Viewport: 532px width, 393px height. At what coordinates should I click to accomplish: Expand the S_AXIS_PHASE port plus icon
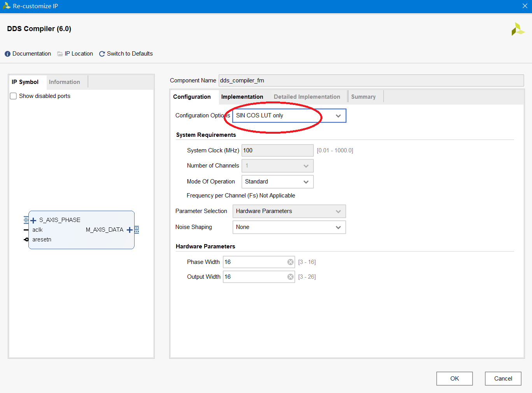tap(33, 220)
